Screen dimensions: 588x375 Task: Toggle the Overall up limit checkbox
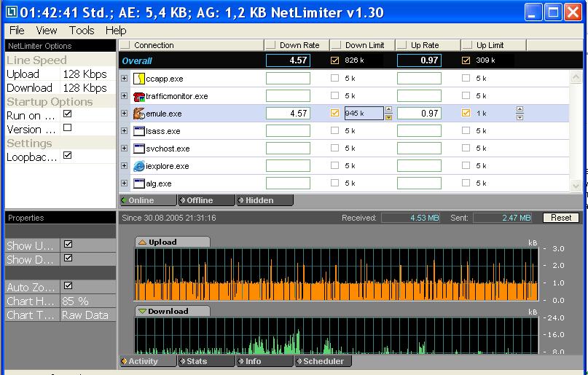point(466,60)
